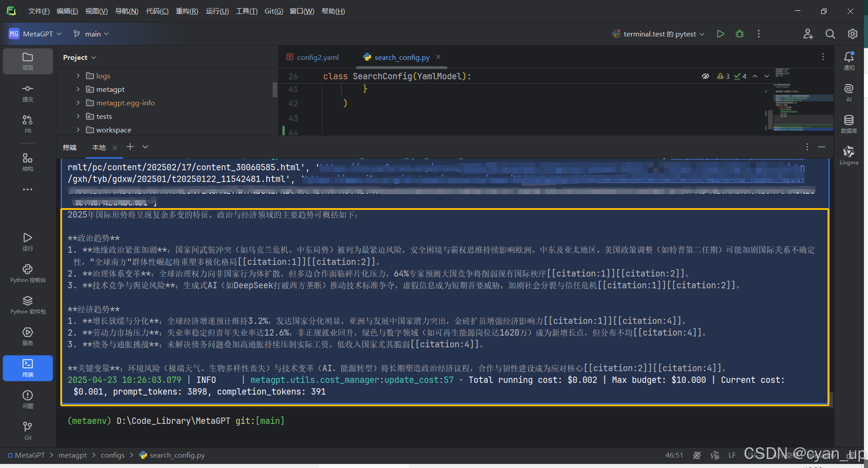Open the Commit tool window (提交)
The height and width of the screenshot is (468, 868).
[28, 93]
